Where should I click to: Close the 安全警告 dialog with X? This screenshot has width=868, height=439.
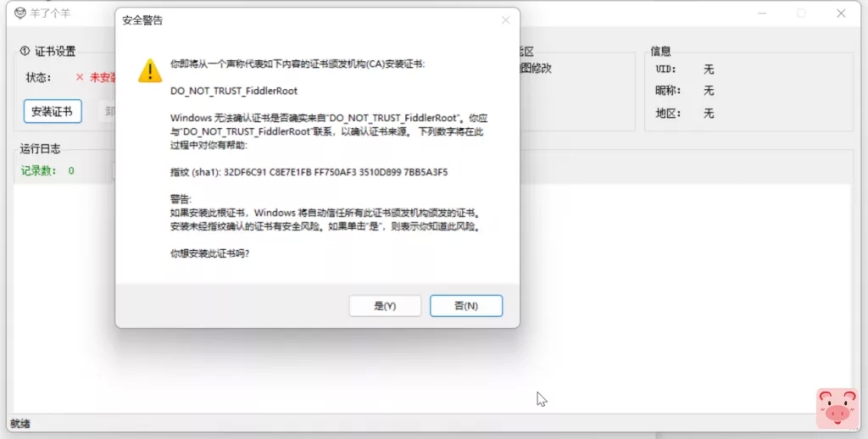click(x=505, y=20)
